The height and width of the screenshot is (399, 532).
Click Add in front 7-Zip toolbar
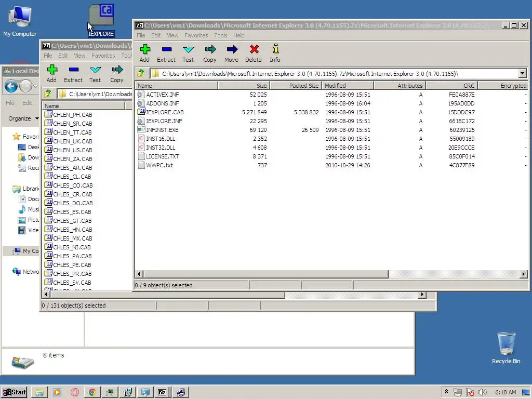(x=144, y=54)
